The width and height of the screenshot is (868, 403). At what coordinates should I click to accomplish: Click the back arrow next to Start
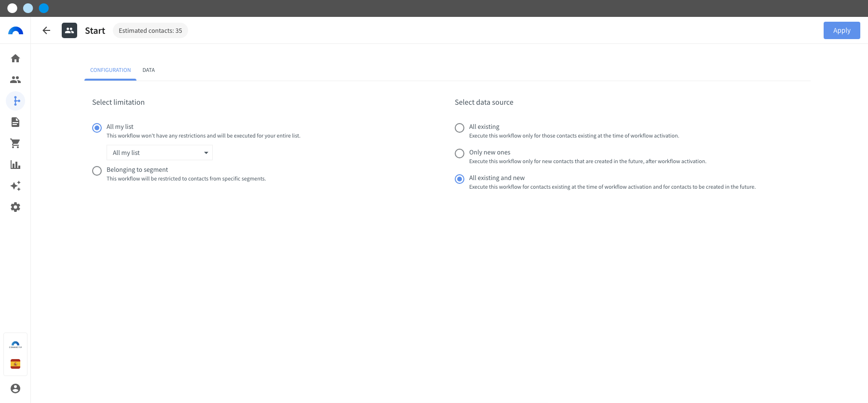click(46, 30)
